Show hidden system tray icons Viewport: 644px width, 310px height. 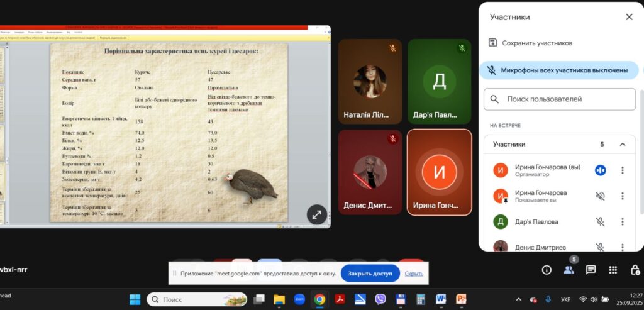(518, 299)
